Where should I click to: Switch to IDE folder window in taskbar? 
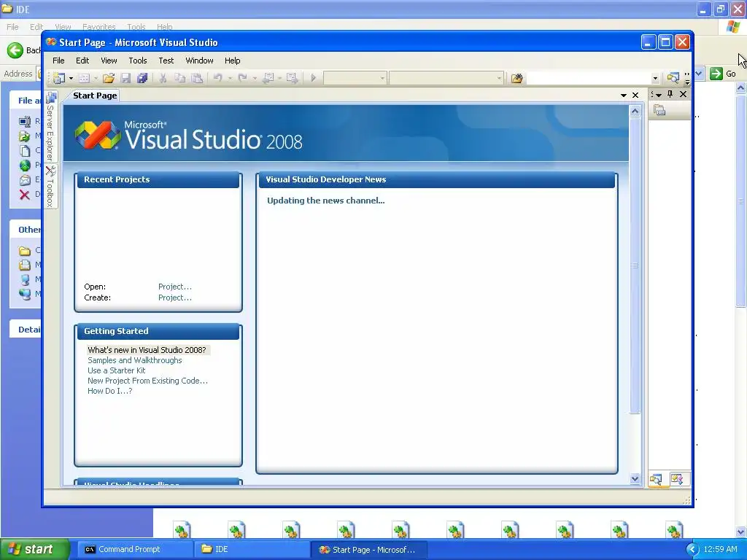[252, 550]
